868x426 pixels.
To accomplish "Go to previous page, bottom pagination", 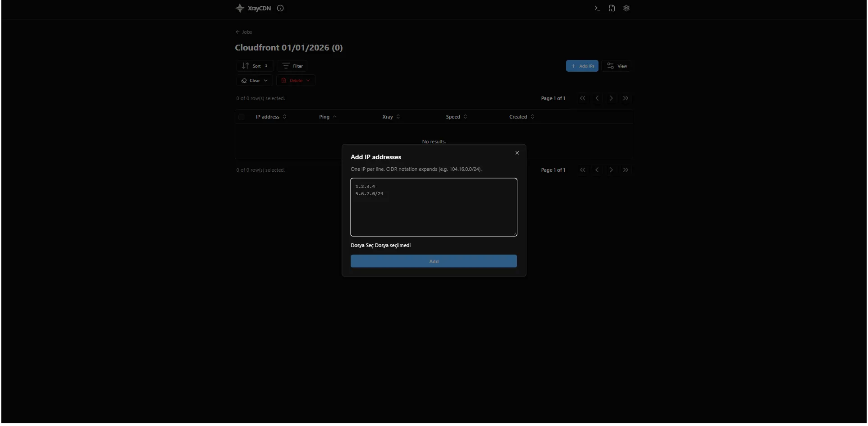I will (597, 170).
